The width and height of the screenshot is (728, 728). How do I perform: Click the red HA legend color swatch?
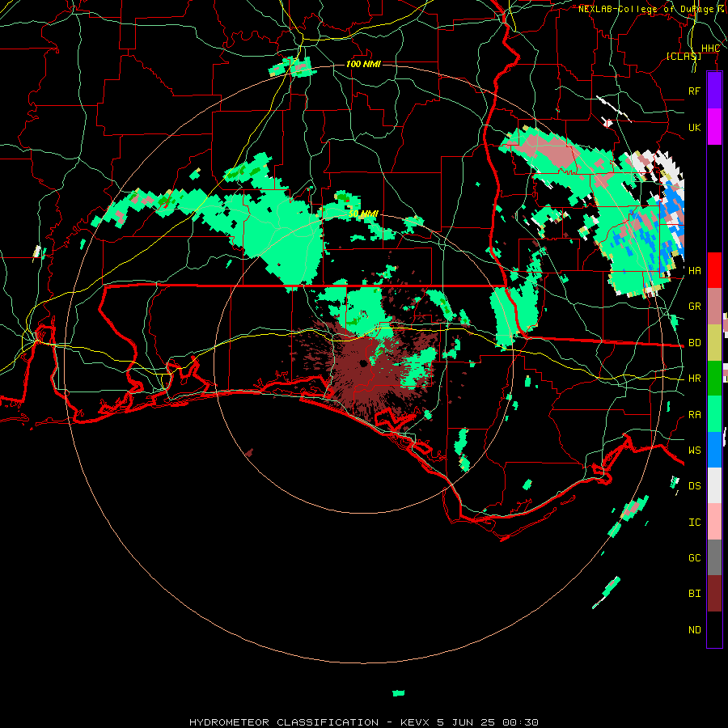[714, 270]
